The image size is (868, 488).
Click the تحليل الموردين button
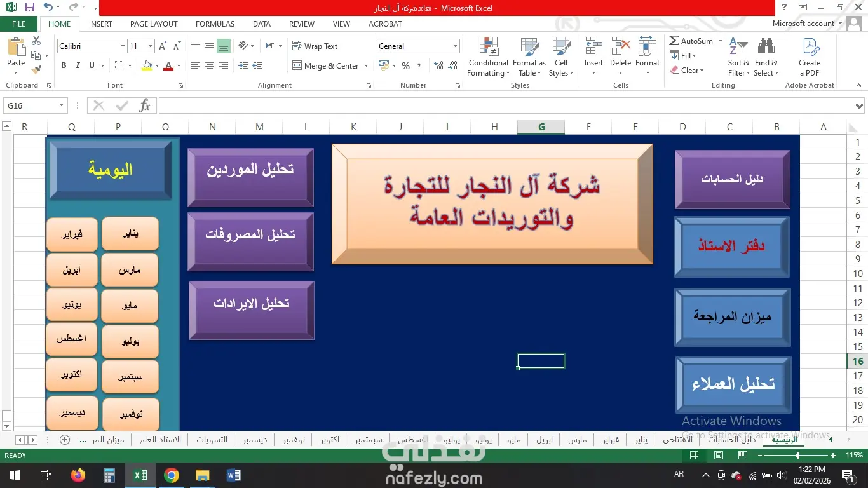tap(250, 177)
